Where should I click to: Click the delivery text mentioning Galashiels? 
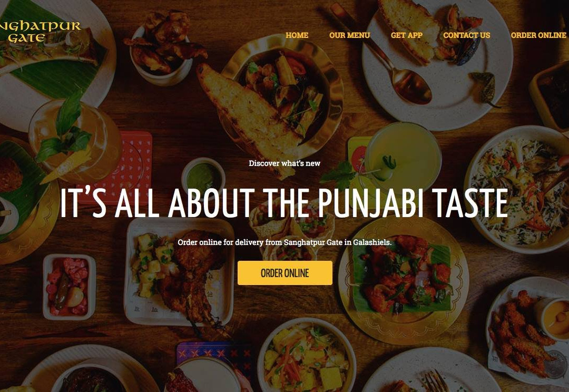284,242
